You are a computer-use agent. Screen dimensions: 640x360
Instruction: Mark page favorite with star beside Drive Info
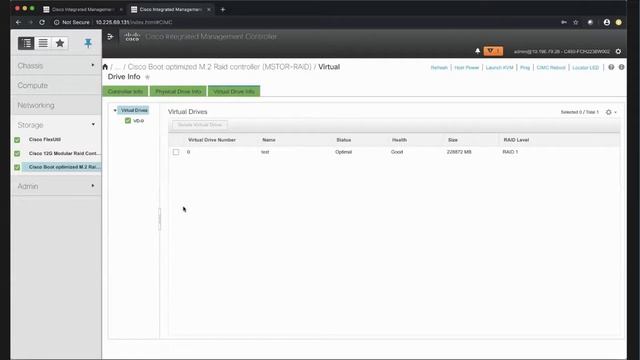pos(147,77)
